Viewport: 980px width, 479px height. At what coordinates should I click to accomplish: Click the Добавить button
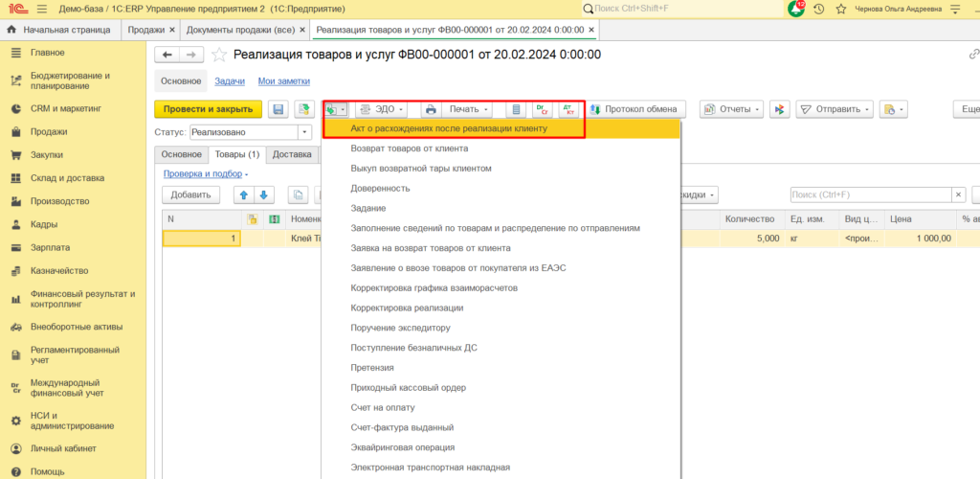190,195
